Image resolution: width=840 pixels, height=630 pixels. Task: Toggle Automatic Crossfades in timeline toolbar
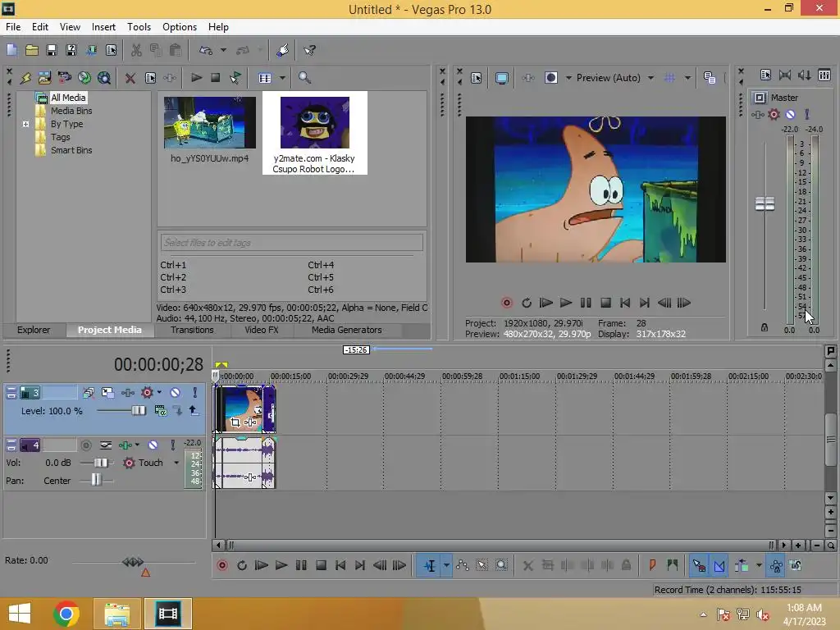(719, 565)
